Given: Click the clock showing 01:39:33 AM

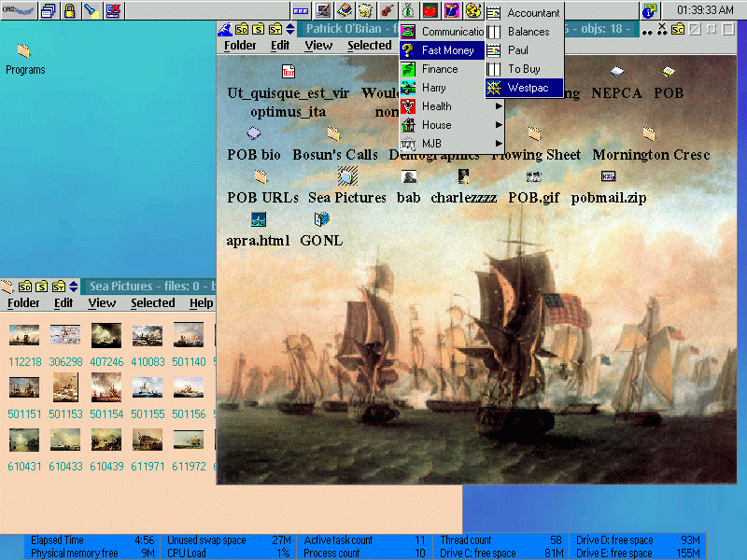Looking at the screenshot, I should point(705,10).
